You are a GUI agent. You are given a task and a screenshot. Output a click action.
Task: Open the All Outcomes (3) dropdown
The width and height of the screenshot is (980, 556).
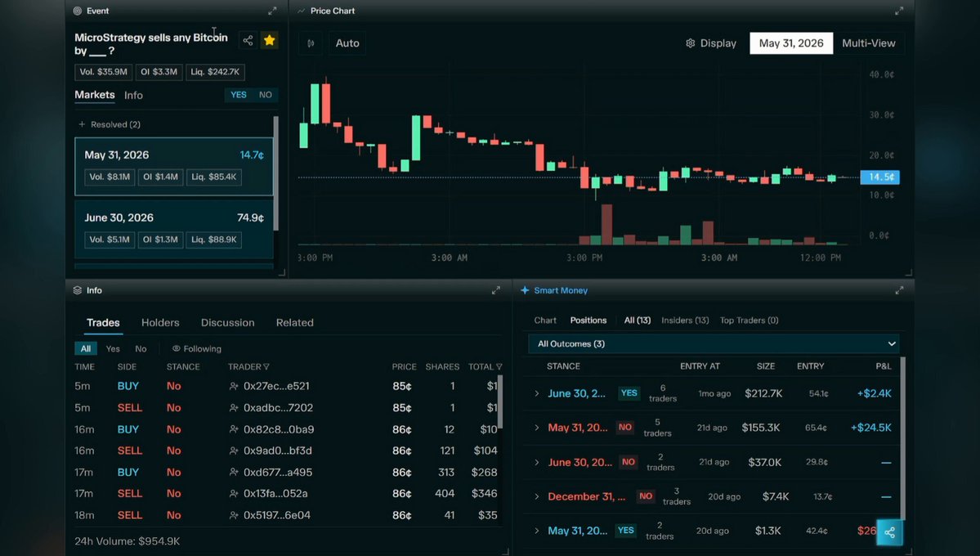click(714, 344)
